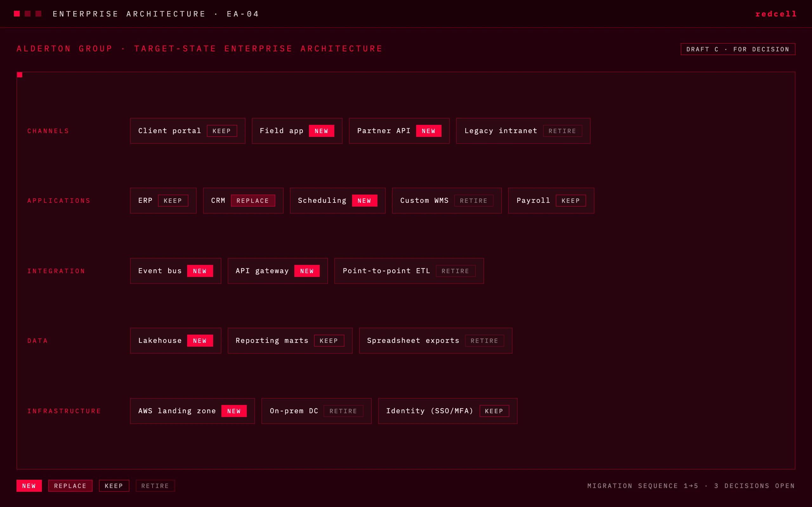Select the Event bus component
Viewport: 812px width, 507px height.
175,271
